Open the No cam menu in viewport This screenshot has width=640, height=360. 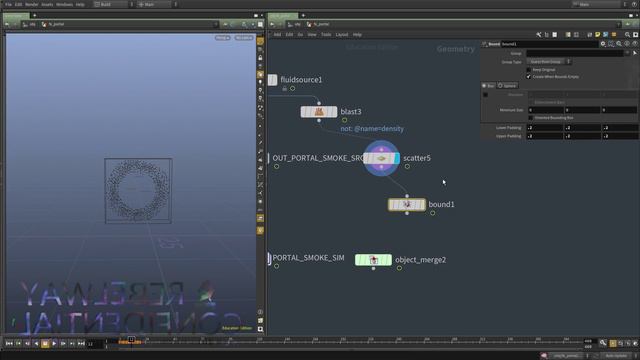tap(244, 38)
